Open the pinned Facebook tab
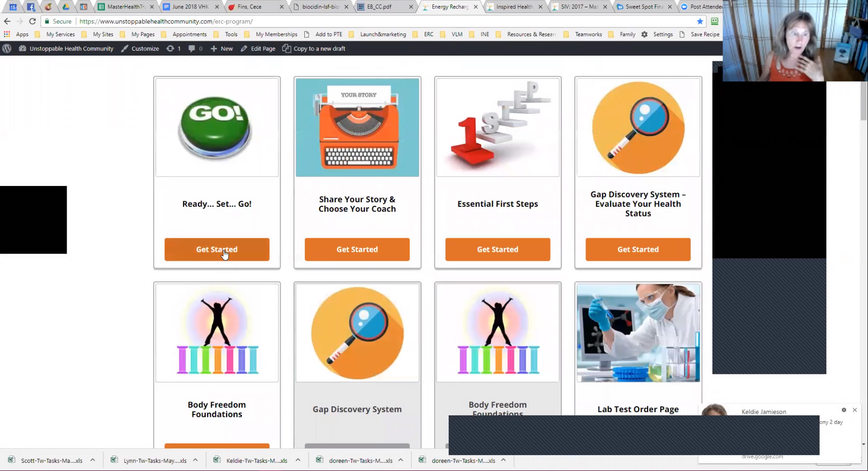The width and height of the screenshot is (868, 471). 30,7
